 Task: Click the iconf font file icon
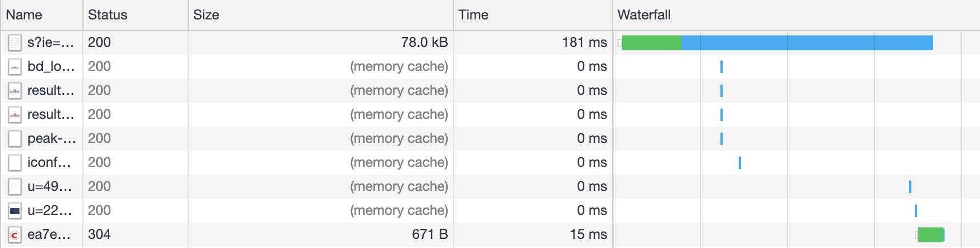(15, 163)
